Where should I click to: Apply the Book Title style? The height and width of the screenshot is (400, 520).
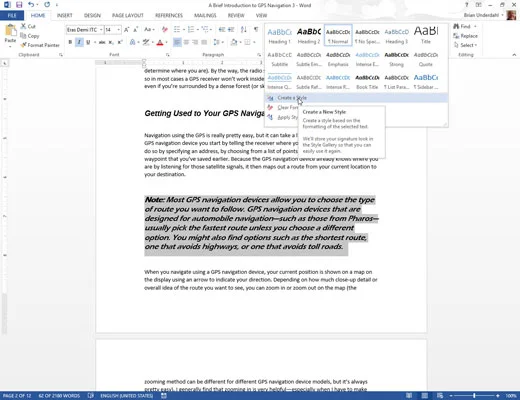367,82
